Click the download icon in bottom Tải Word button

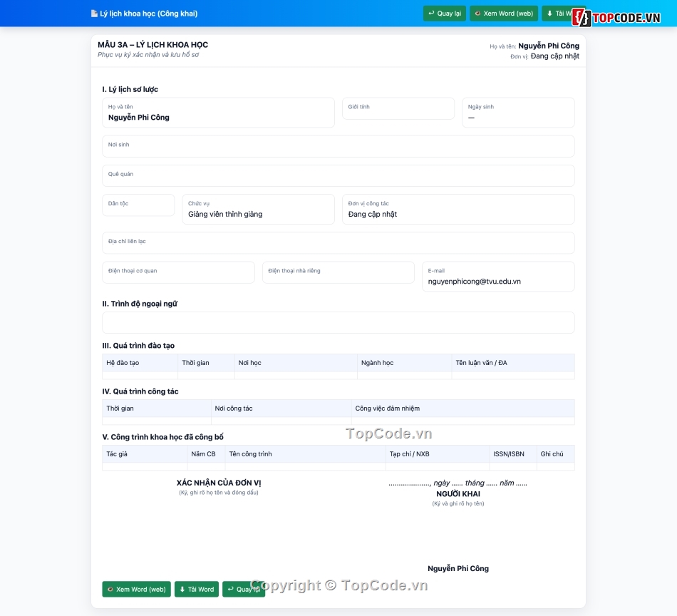click(182, 589)
